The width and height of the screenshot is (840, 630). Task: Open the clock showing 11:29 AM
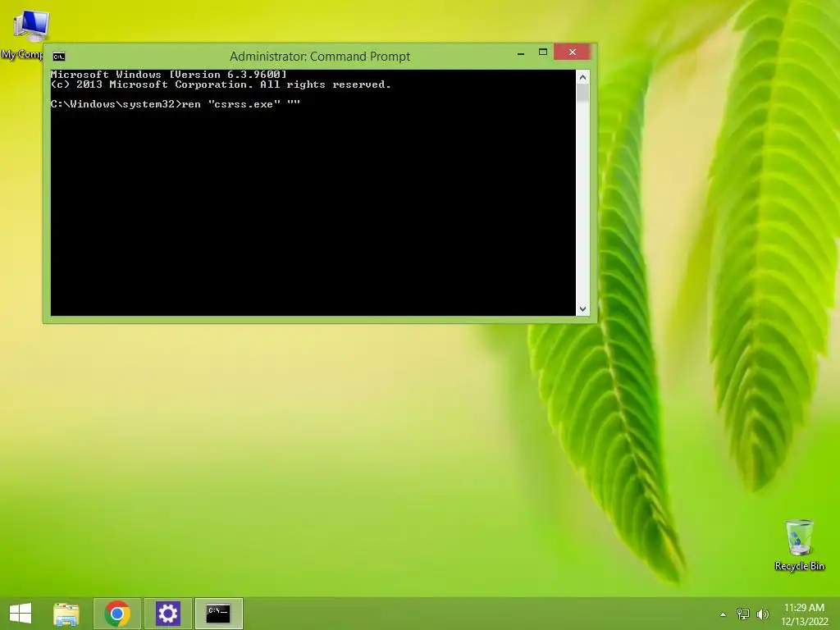tap(804, 608)
